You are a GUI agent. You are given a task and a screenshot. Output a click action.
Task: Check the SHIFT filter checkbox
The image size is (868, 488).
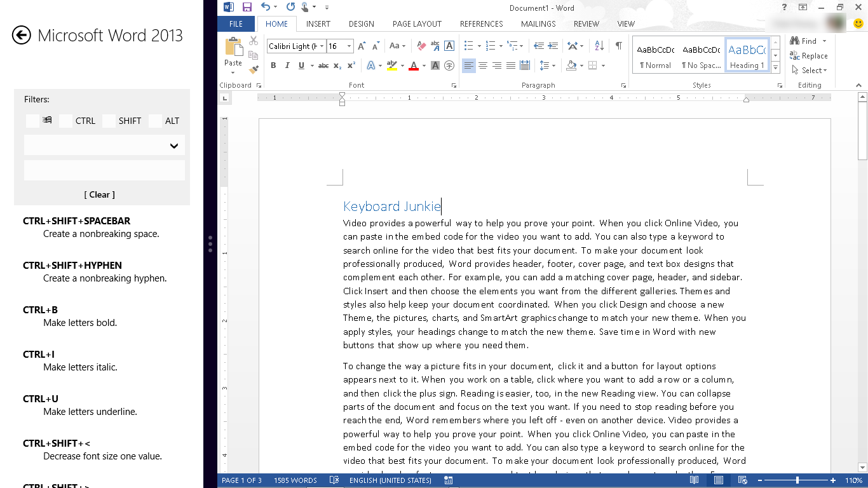pos(109,121)
